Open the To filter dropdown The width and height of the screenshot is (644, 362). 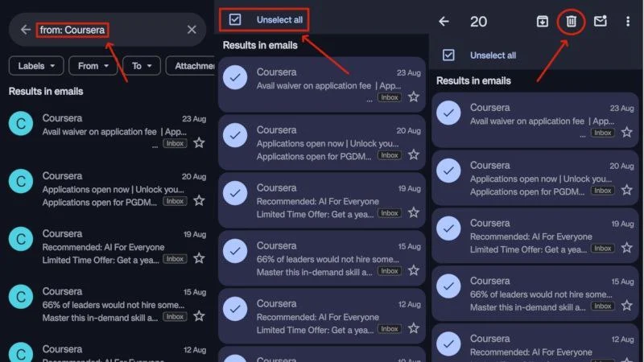(x=142, y=66)
